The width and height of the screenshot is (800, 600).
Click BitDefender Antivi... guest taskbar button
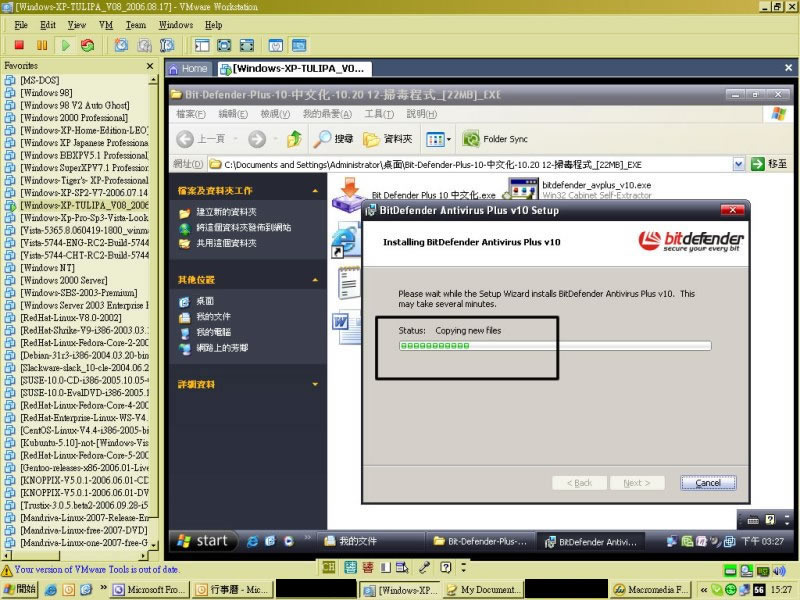[x=592, y=542]
